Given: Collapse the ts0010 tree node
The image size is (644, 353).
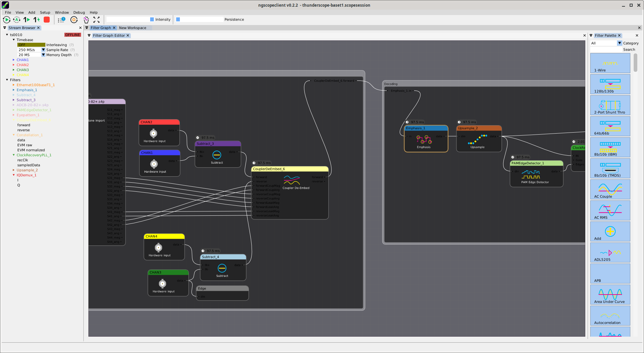Looking at the screenshot, I should tap(7, 35).
